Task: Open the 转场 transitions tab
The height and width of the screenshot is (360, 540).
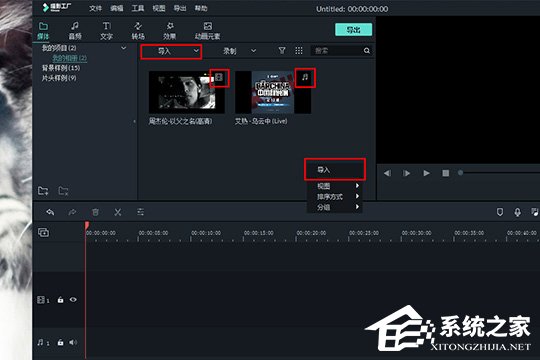Action: point(138,31)
